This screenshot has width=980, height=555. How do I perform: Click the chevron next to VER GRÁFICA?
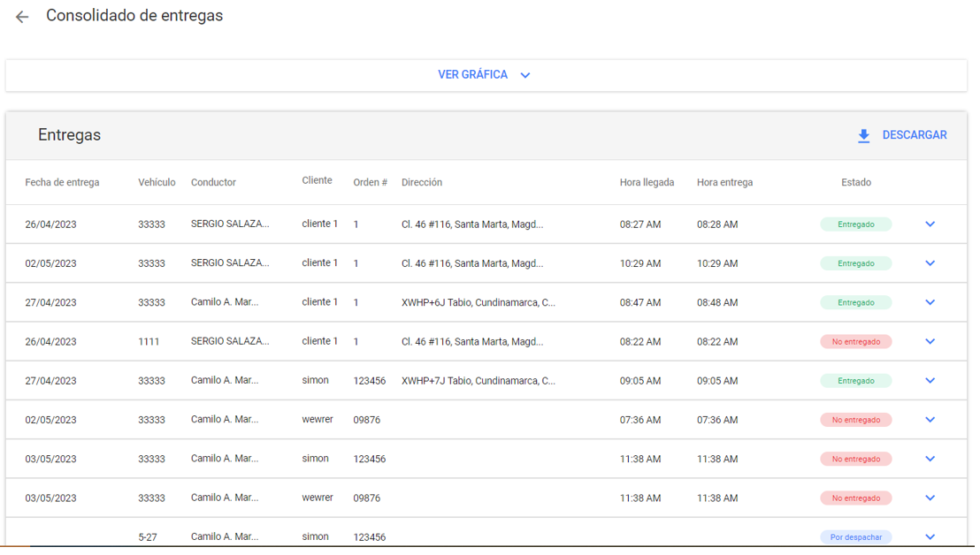525,76
